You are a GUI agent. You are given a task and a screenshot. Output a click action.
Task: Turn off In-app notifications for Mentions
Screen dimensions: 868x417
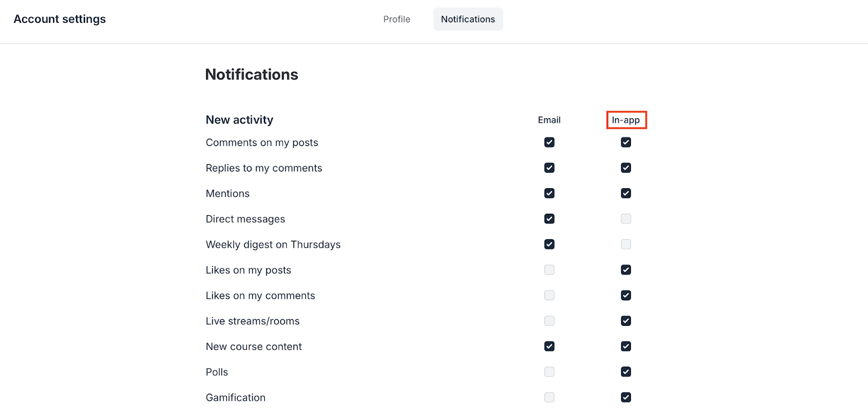click(x=626, y=193)
